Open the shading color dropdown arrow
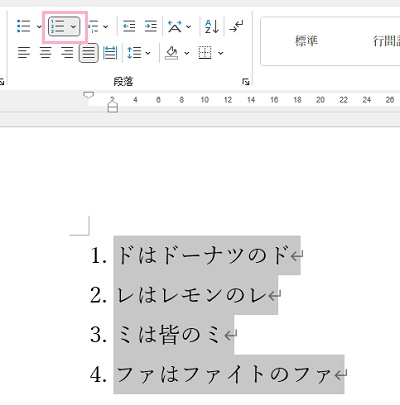Image resolution: width=400 pixels, height=405 pixels. [x=186, y=53]
